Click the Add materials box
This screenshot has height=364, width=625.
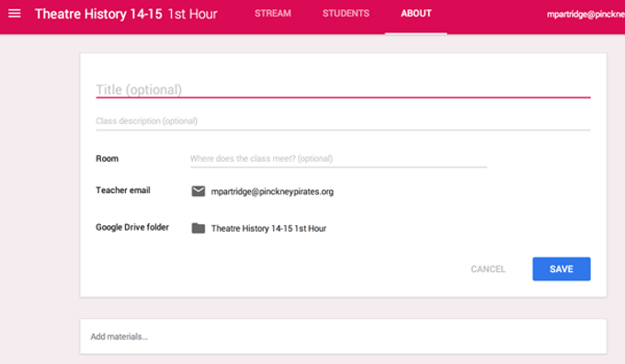[343, 336]
